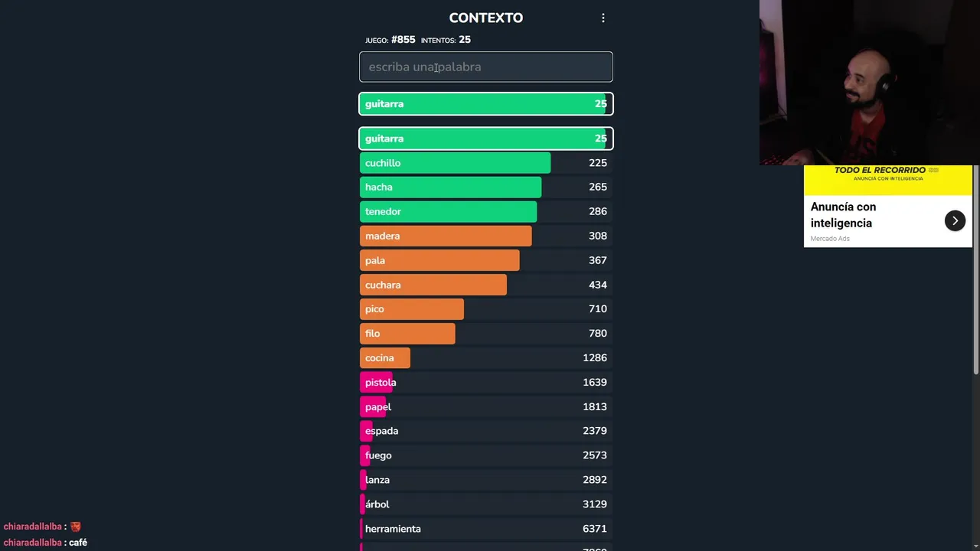Click the streamer webcam thumbnail

tap(869, 83)
